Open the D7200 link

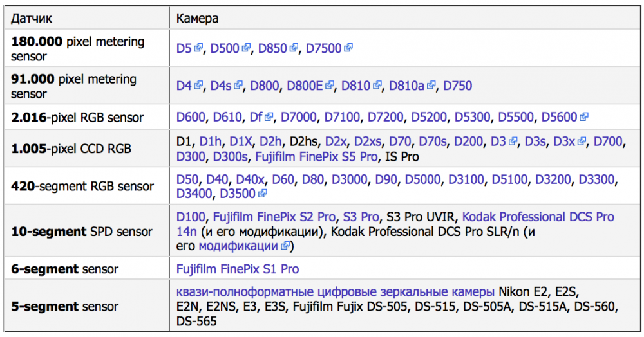click(x=385, y=117)
